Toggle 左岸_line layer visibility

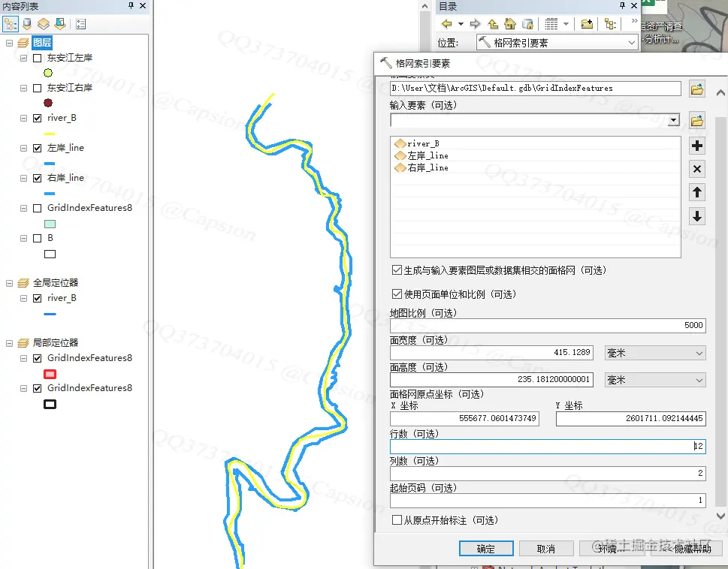(x=38, y=149)
